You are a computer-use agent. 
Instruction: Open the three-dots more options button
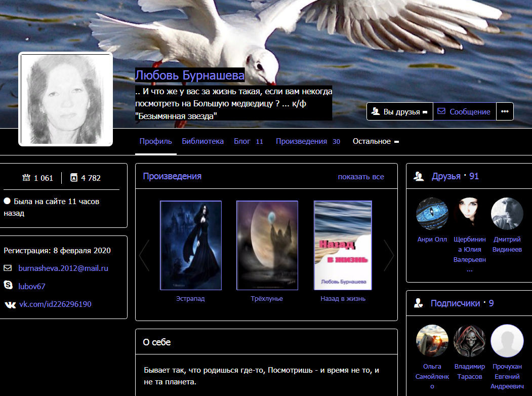[x=504, y=111]
